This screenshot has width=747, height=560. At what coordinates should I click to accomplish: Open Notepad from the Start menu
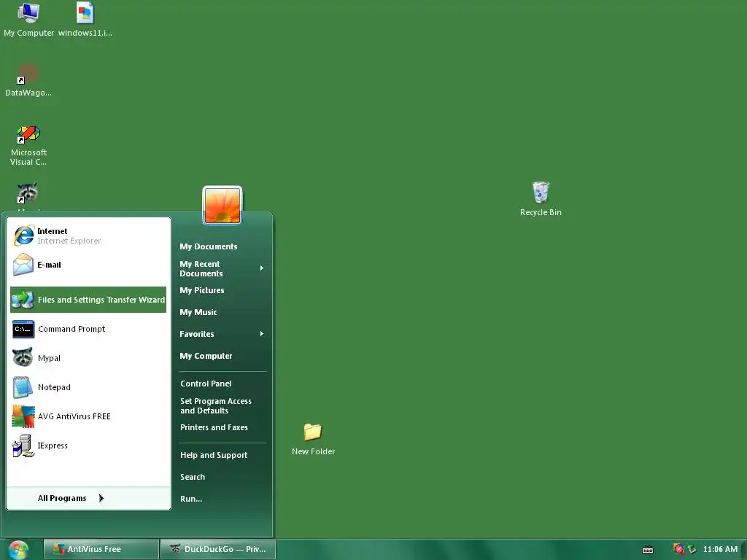coord(88,387)
